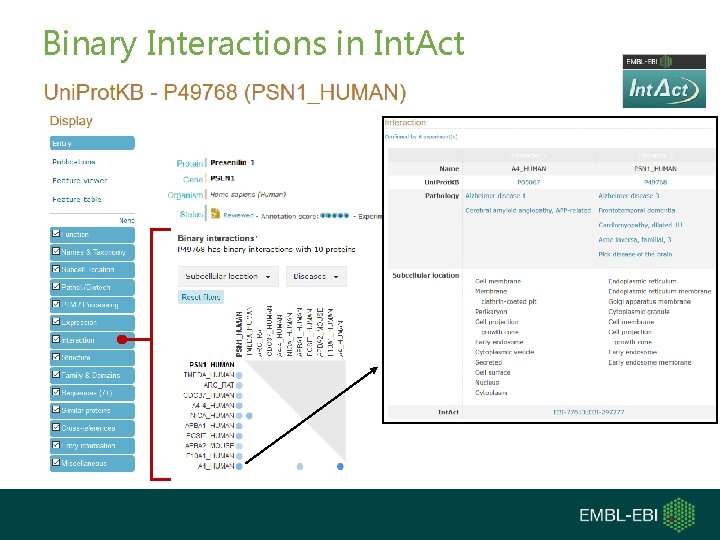Image resolution: width=720 pixels, height=540 pixels.
Task: Click the annotation score dots indicator
Action: pos(334,215)
